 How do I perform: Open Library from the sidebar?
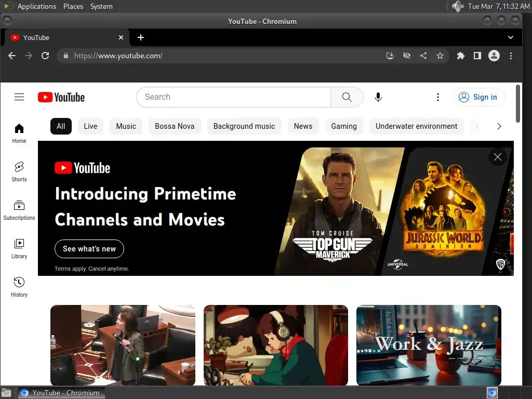click(x=19, y=249)
